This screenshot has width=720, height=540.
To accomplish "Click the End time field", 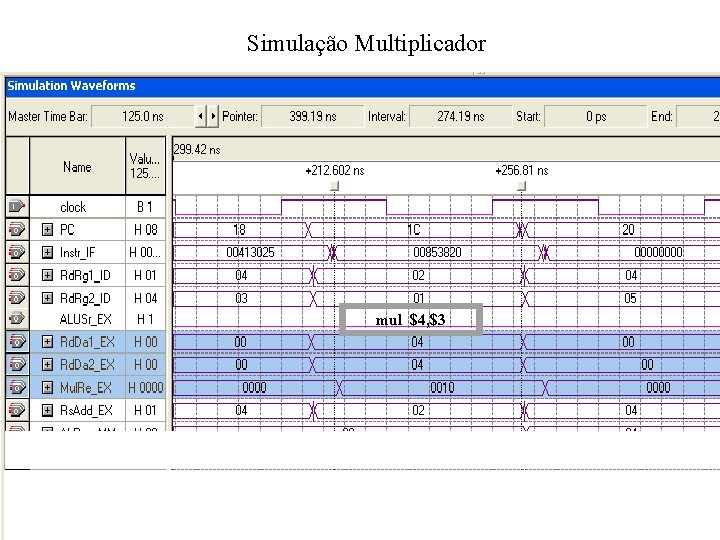I will coord(698,116).
